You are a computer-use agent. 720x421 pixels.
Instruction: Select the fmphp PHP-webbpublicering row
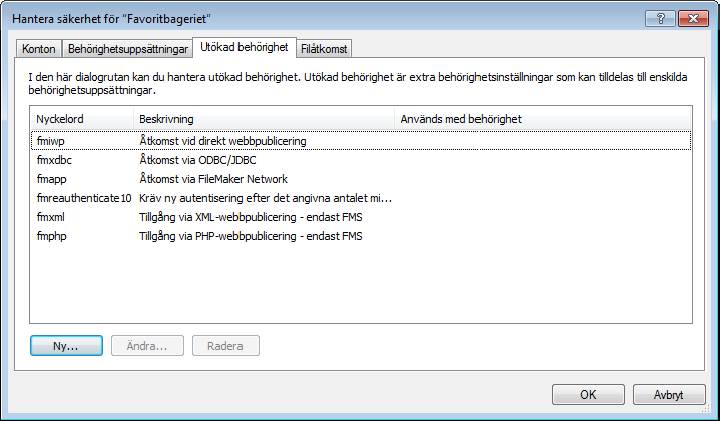[361, 236]
